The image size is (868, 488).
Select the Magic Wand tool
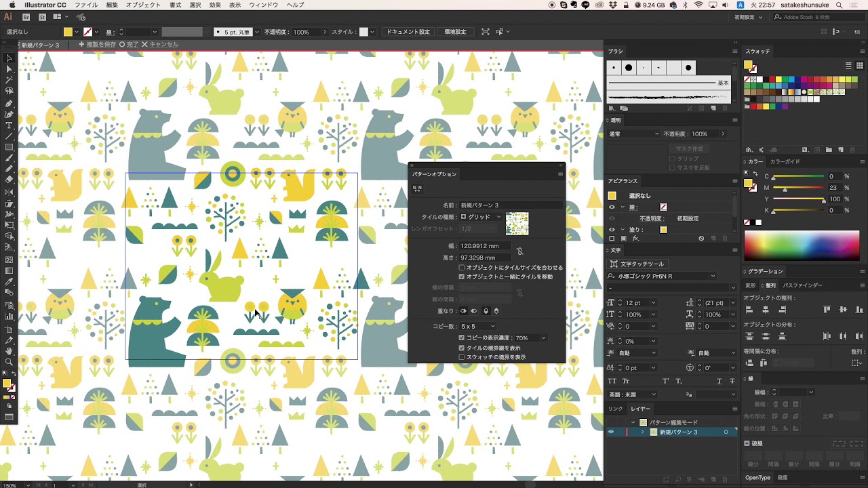click(9, 81)
